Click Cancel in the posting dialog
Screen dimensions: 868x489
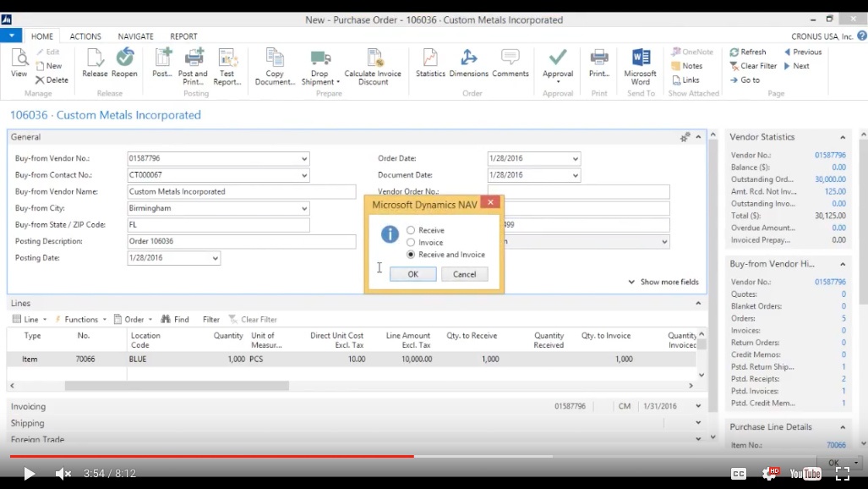[465, 274]
